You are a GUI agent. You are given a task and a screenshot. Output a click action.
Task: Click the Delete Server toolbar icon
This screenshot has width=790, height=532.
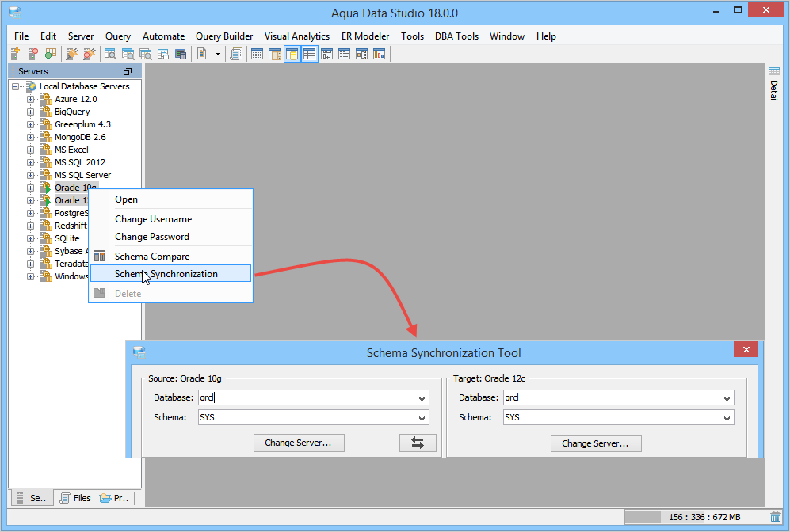pos(32,54)
